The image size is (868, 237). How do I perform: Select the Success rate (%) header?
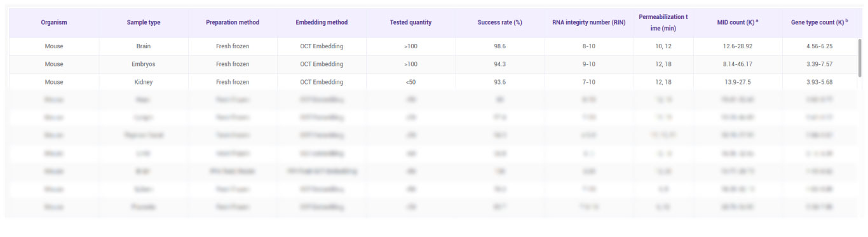[499, 22]
